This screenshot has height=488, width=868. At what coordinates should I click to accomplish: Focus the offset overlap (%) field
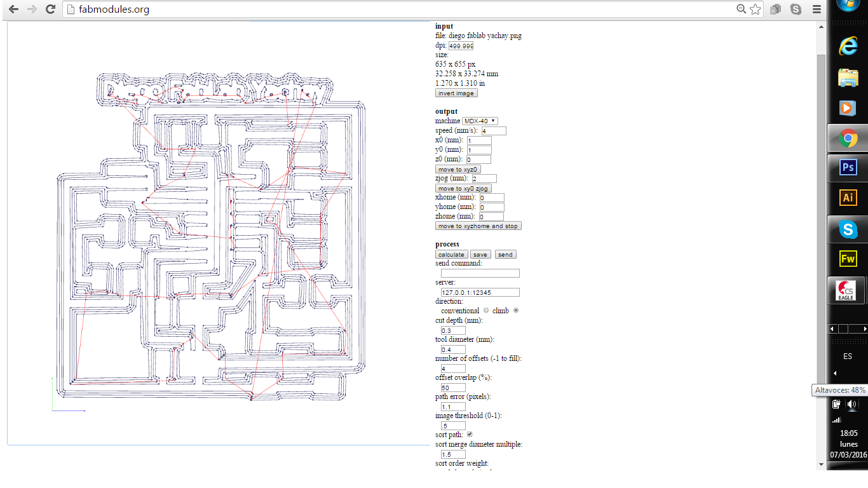tap(453, 388)
